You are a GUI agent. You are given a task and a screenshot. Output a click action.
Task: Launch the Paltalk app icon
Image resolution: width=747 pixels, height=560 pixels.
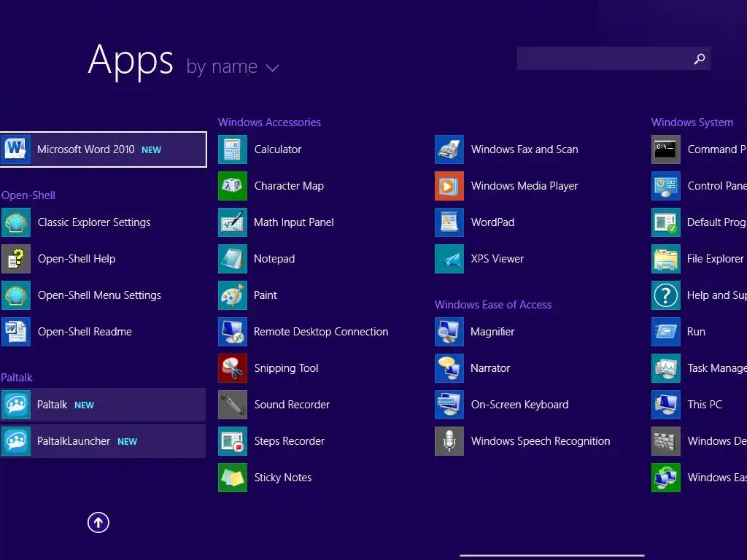[16, 405]
